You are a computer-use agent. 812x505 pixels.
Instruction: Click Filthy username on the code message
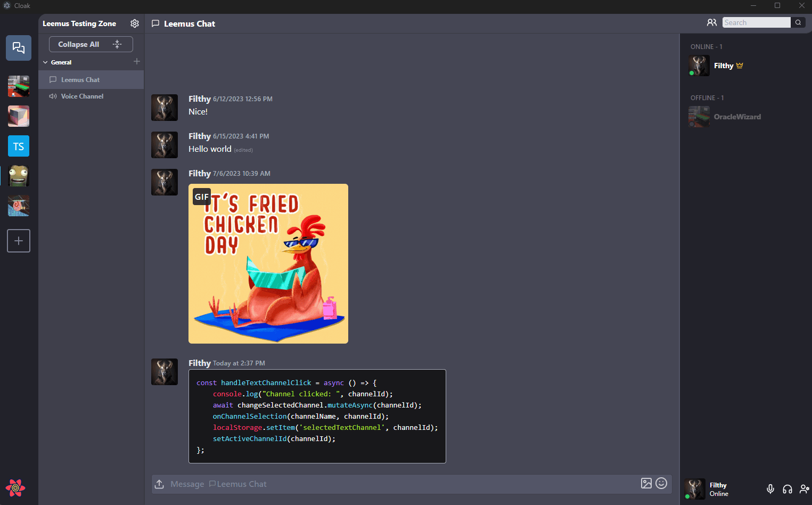[x=200, y=363]
